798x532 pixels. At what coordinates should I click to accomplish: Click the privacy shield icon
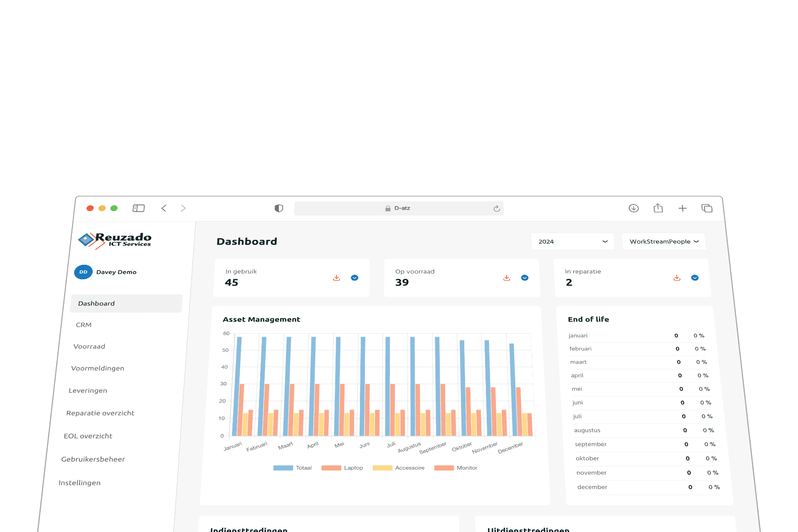pyautogui.click(x=279, y=208)
